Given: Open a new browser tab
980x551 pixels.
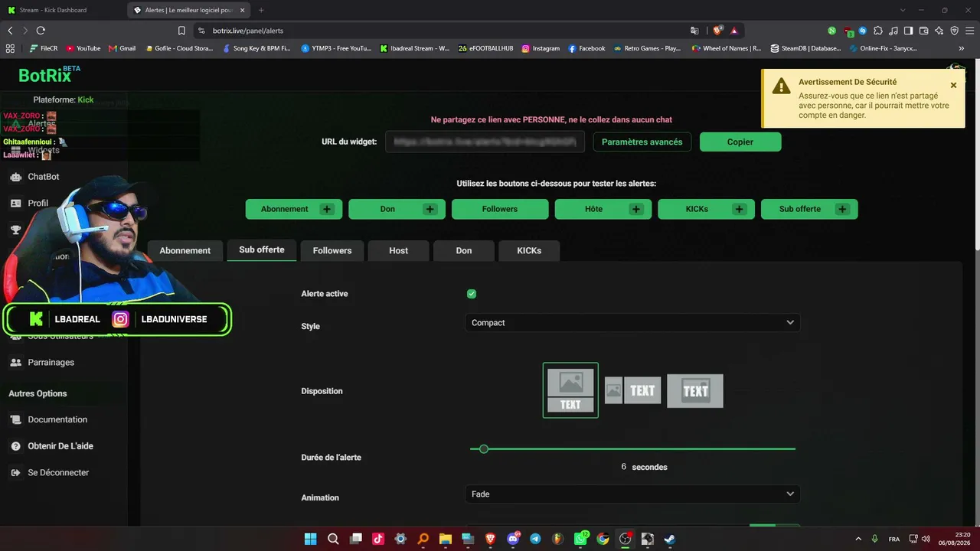Looking at the screenshot, I should coord(261,10).
